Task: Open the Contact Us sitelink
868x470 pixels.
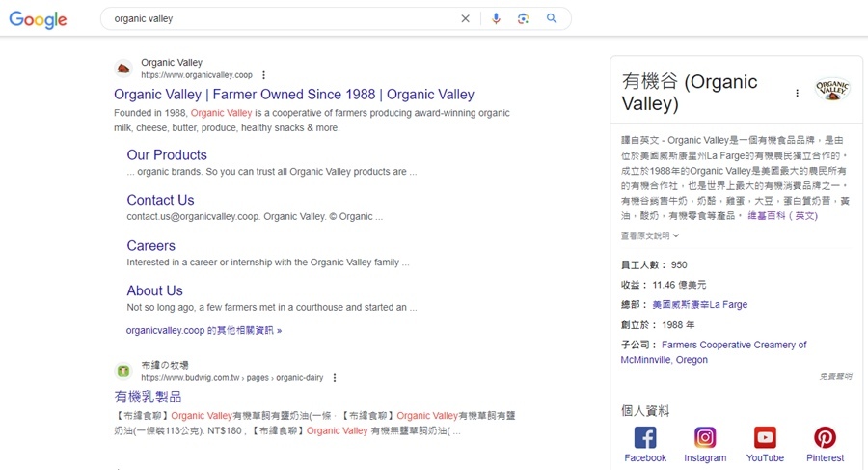Action: pyautogui.click(x=160, y=200)
